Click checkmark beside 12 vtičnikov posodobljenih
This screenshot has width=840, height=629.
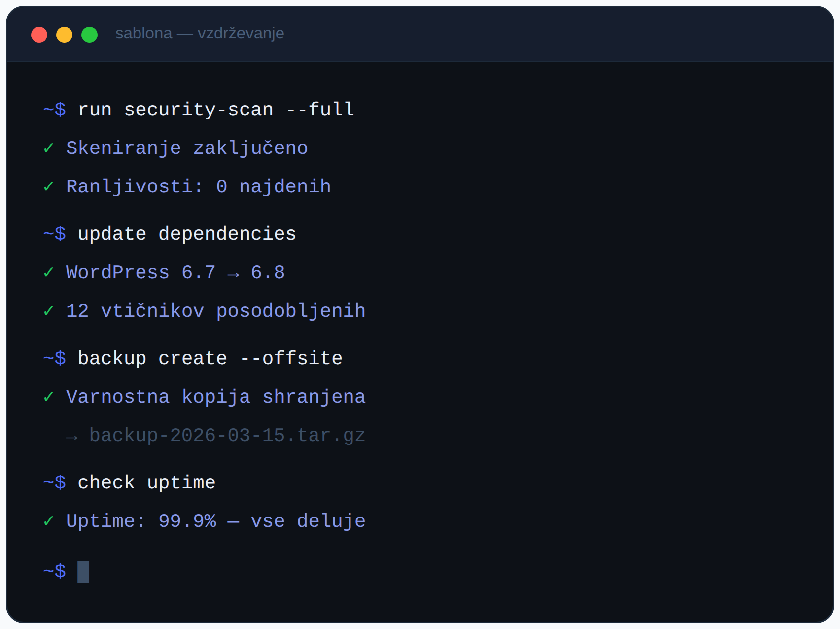[x=48, y=311]
